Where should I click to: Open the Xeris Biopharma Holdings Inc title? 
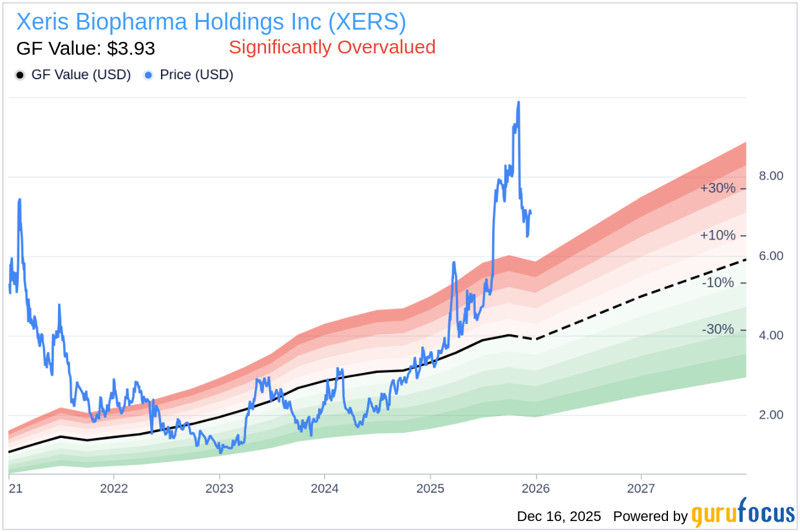pos(211,22)
